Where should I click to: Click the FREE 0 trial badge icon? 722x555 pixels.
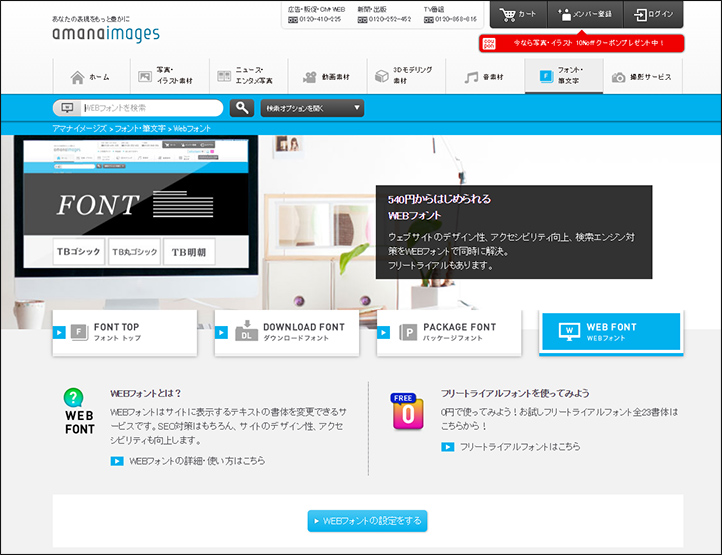pyautogui.click(x=408, y=411)
